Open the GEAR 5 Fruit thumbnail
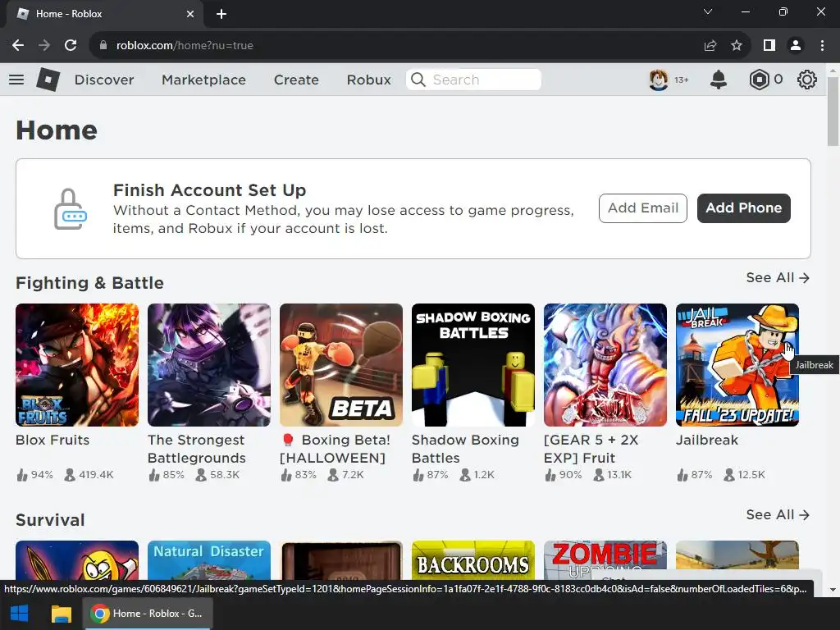Viewport: 840px width, 630px height. [x=605, y=365]
